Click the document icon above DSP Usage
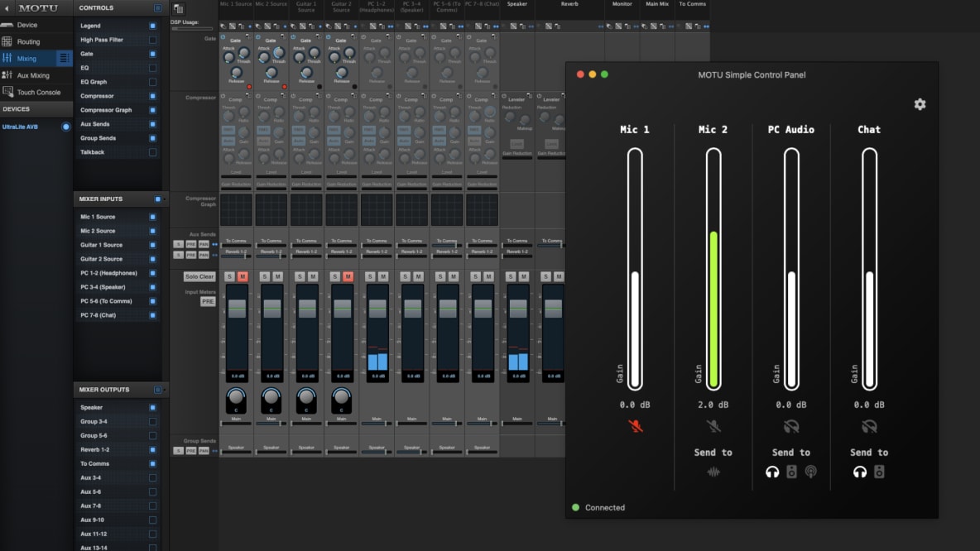 click(x=179, y=9)
